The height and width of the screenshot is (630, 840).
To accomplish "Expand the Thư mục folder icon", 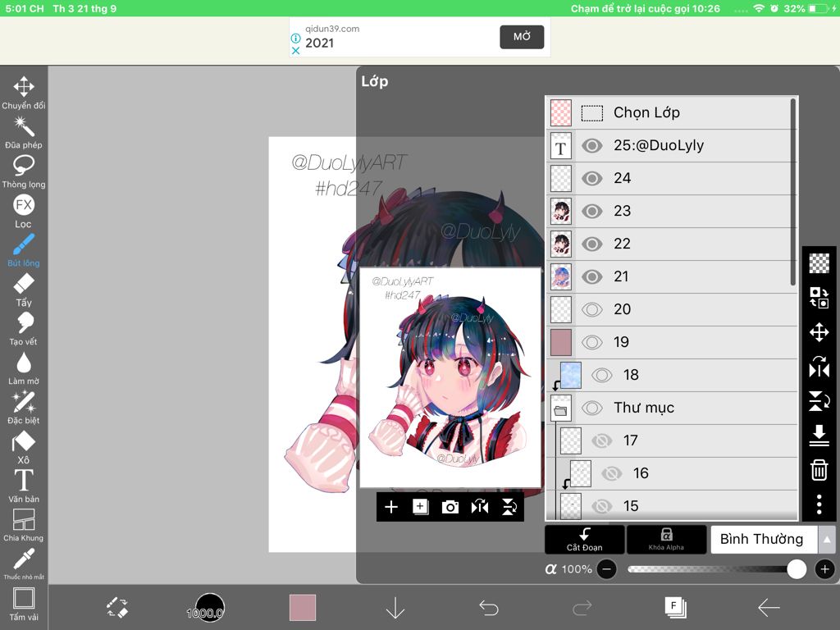I will point(561,410).
